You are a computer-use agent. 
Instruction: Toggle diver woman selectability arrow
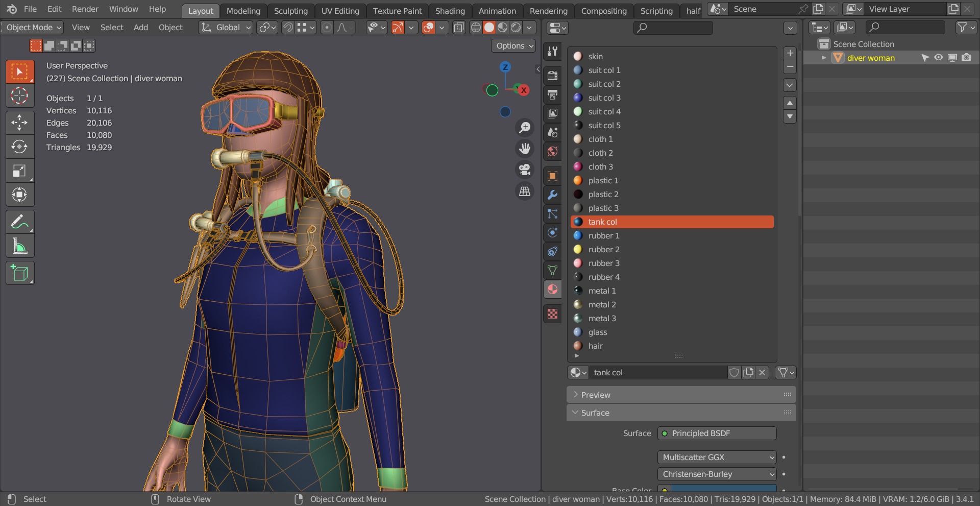click(925, 58)
